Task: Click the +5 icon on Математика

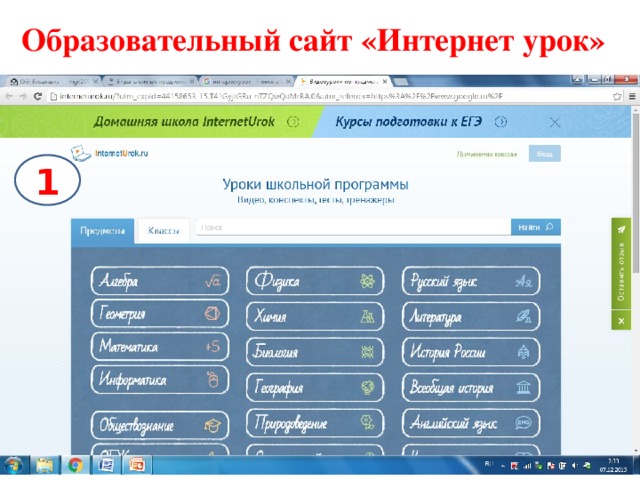Action: coord(213,347)
